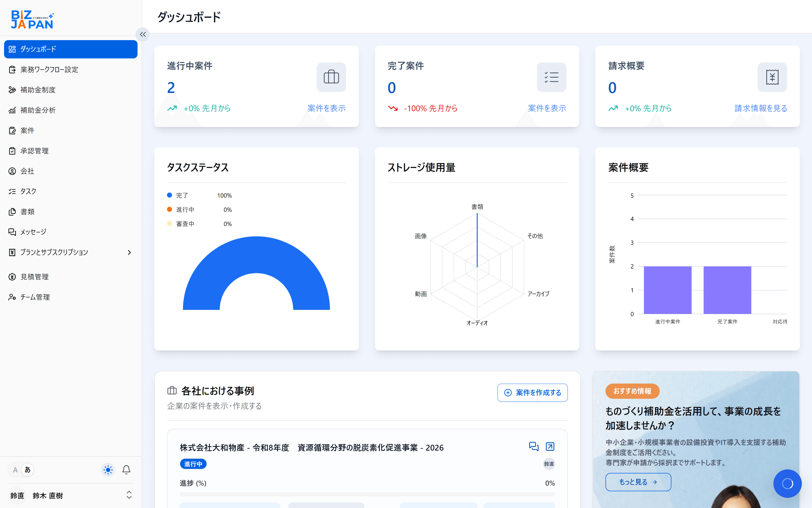Open notifications bell

[126, 470]
